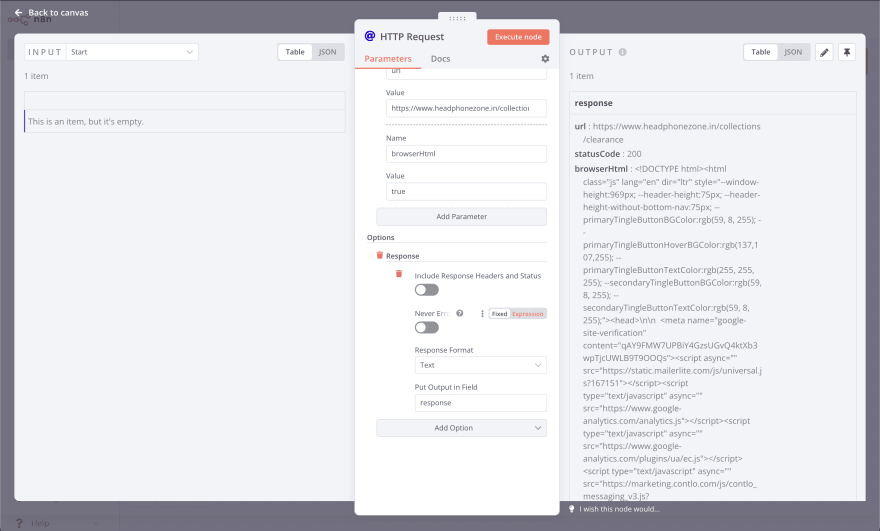Click the Output info icon
The width and height of the screenshot is (880, 531).
click(x=622, y=52)
